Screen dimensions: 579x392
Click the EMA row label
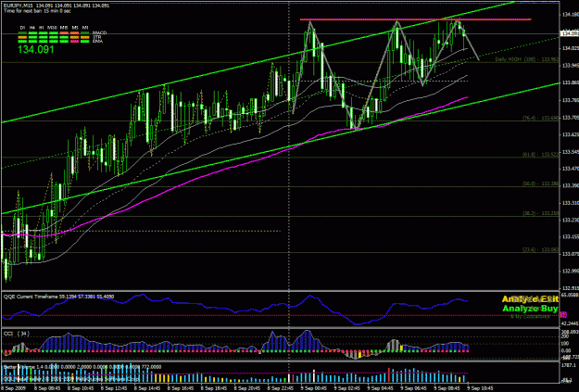[x=97, y=42]
